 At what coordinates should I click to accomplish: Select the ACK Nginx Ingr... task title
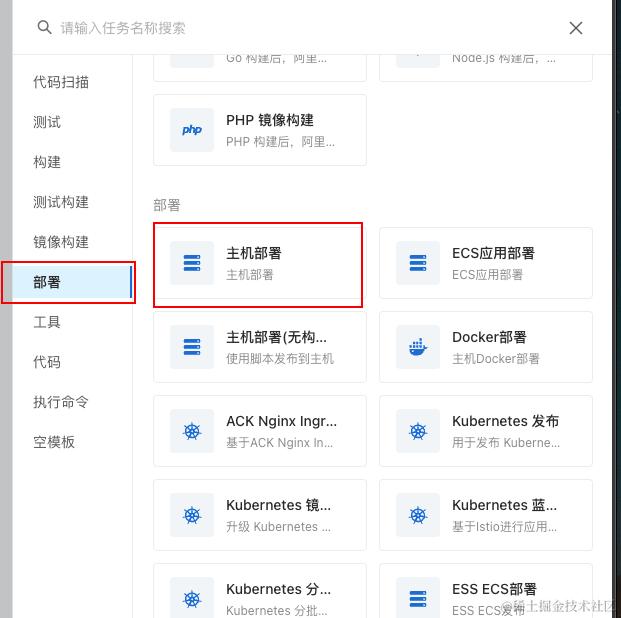[x=282, y=421]
